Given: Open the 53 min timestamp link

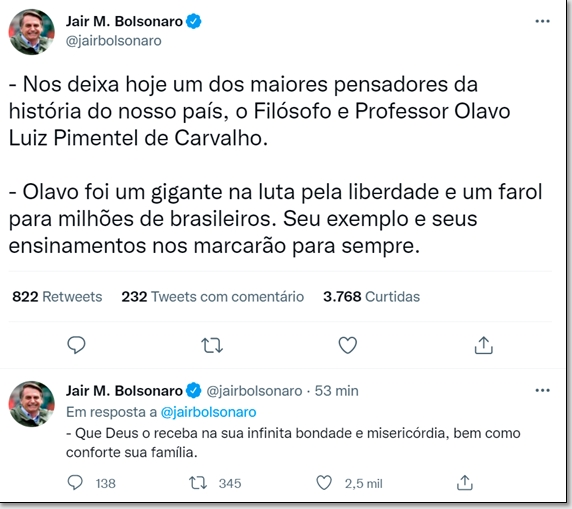Looking at the screenshot, I should click(336, 391).
